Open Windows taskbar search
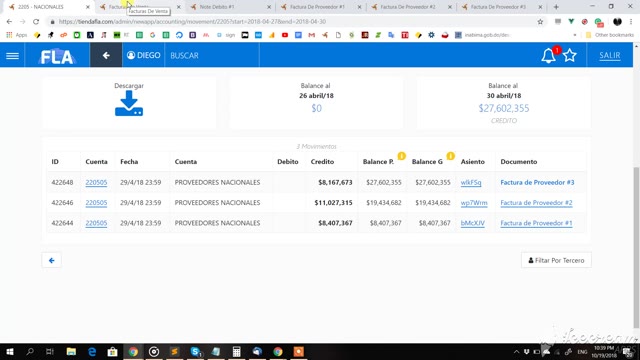 tap(30, 351)
